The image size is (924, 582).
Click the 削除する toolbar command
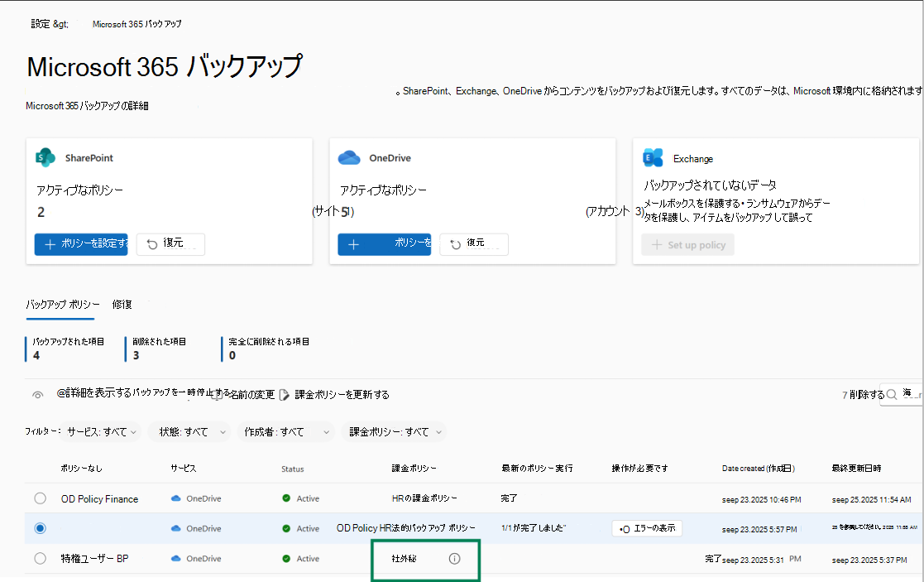pos(867,395)
